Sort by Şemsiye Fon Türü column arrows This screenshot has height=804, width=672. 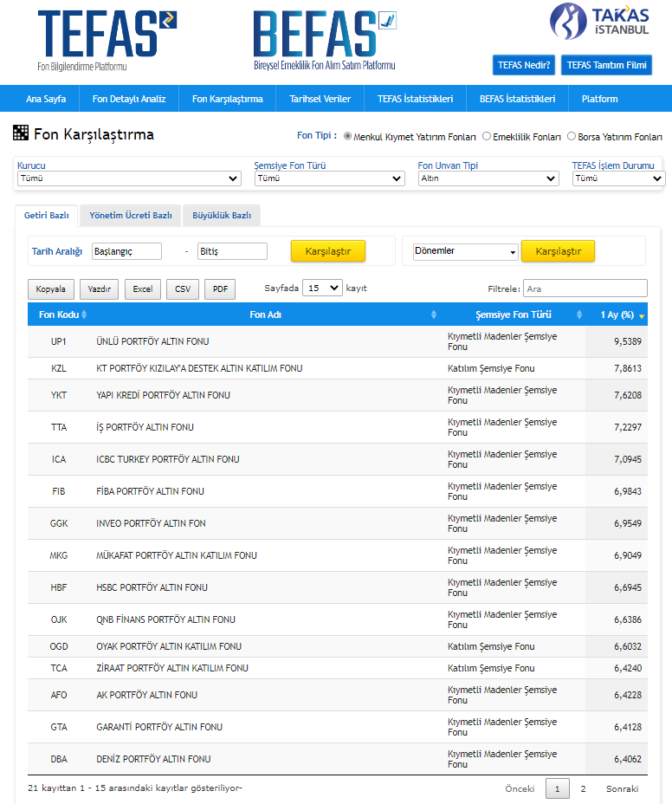pos(579,314)
